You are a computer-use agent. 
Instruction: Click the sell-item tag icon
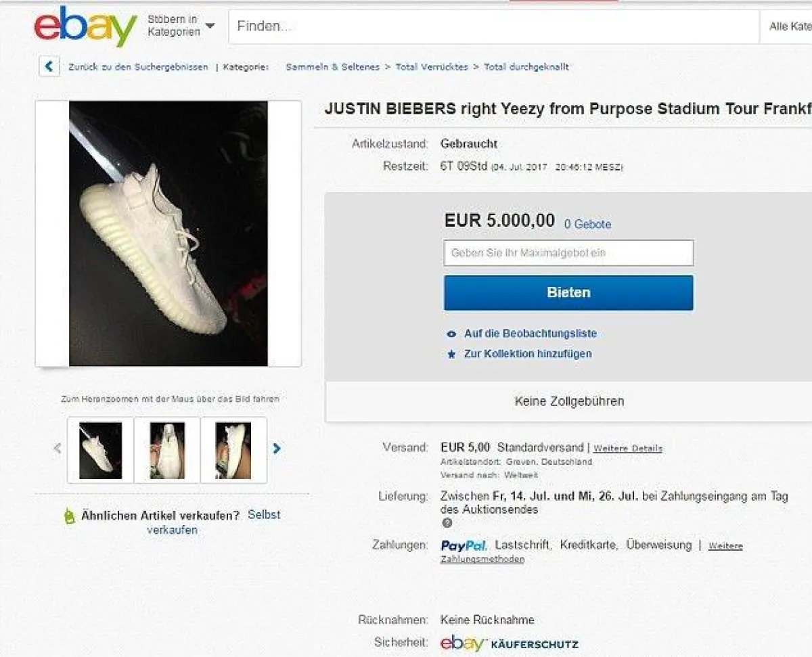[68, 517]
